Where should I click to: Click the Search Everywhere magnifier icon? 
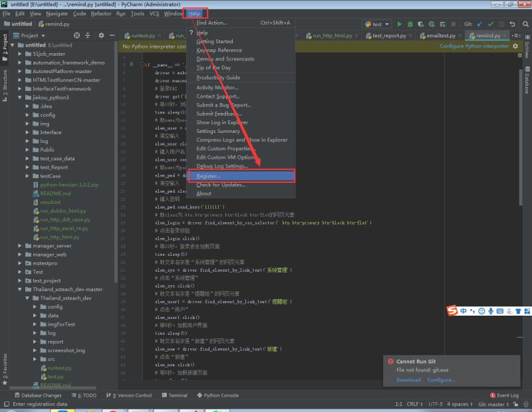[x=525, y=24]
